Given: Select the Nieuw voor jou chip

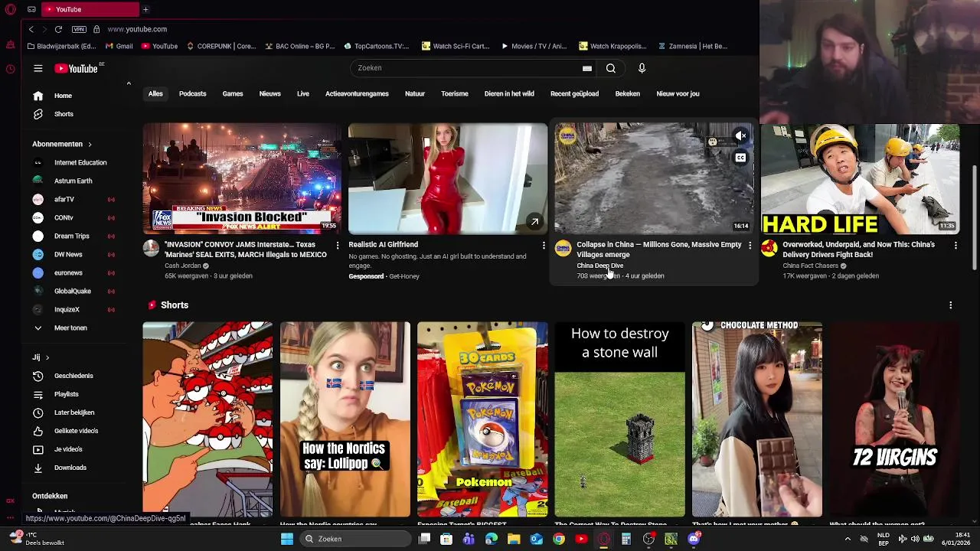Looking at the screenshot, I should coord(678,93).
